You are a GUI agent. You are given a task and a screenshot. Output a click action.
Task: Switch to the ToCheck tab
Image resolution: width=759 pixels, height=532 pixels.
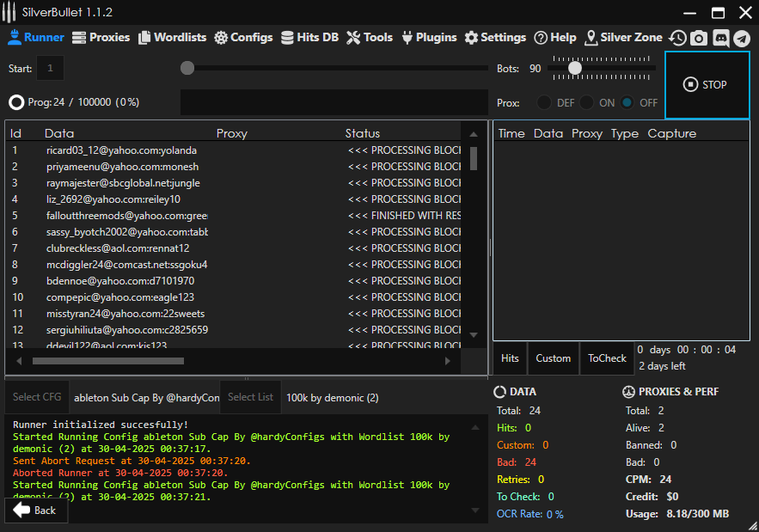[607, 358]
